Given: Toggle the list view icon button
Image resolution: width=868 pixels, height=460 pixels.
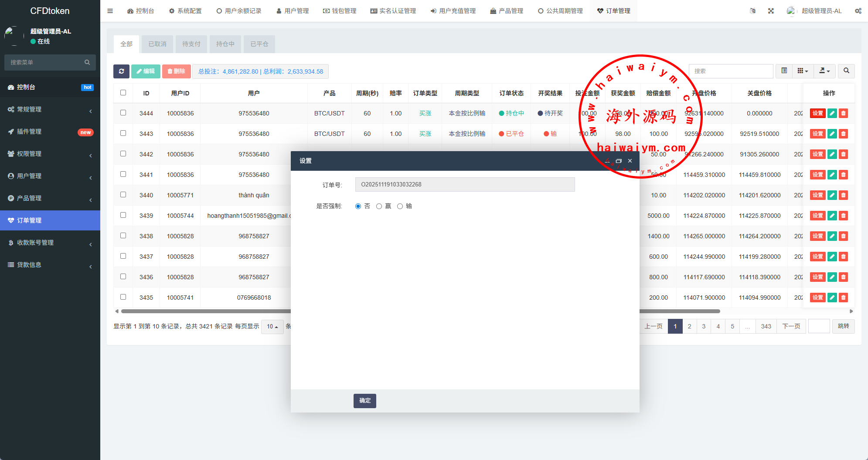Looking at the screenshot, I should (x=784, y=71).
